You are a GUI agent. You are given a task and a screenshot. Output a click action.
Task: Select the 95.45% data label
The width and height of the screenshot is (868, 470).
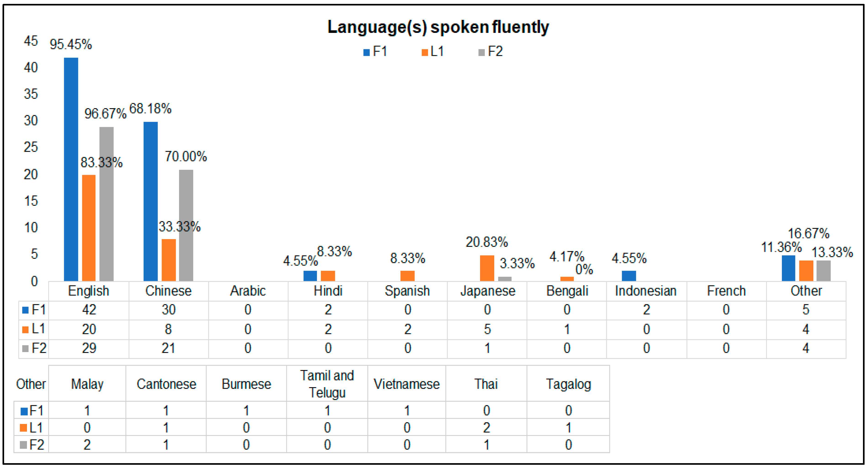click(x=71, y=44)
